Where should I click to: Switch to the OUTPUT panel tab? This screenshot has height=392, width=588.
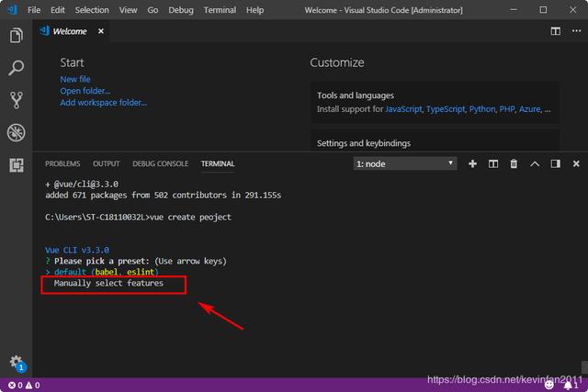107,163
